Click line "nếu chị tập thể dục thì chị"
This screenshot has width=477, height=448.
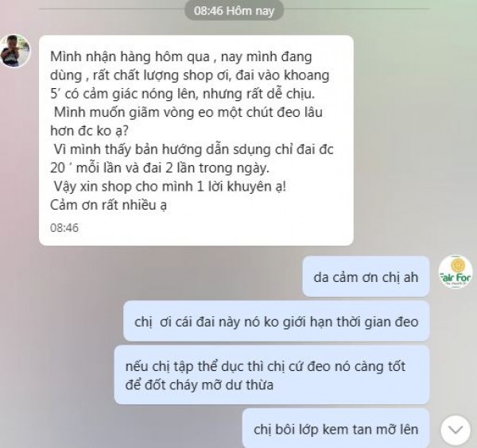click(x=266, y=366)
